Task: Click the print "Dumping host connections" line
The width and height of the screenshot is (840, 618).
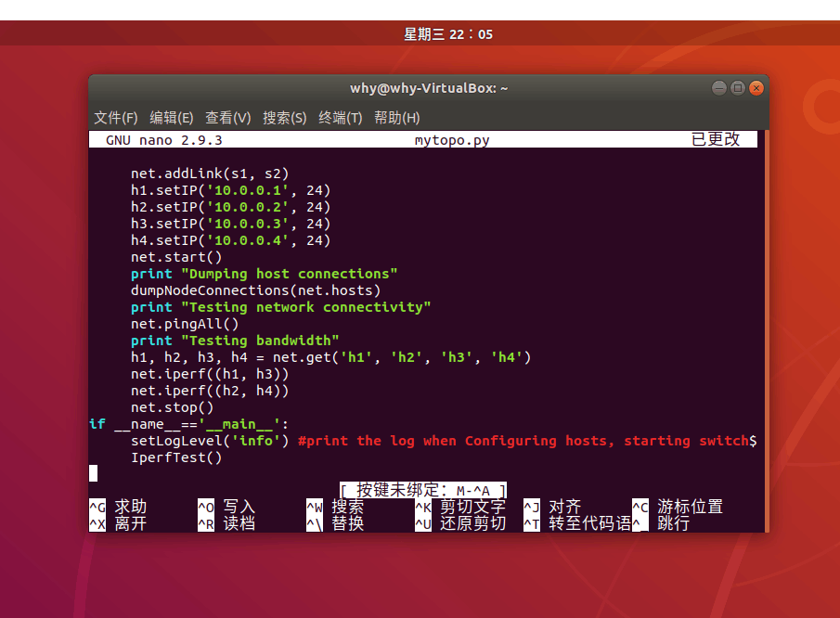Action: (265, 274)
